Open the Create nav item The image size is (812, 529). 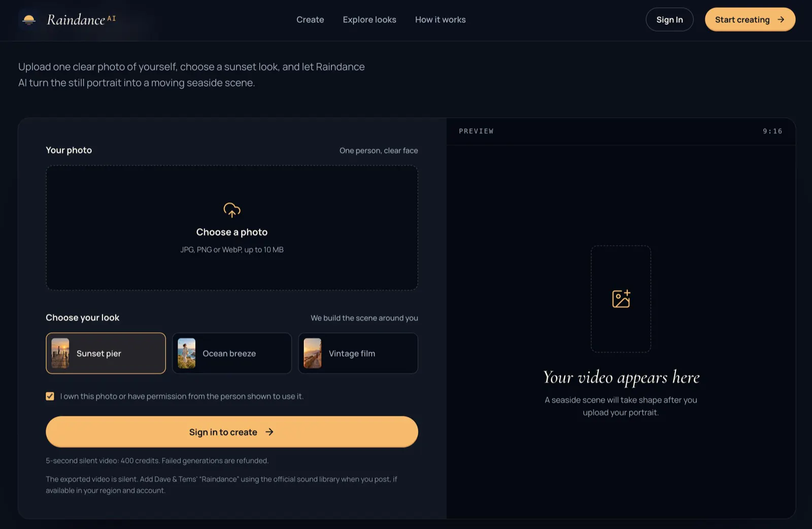310,19
